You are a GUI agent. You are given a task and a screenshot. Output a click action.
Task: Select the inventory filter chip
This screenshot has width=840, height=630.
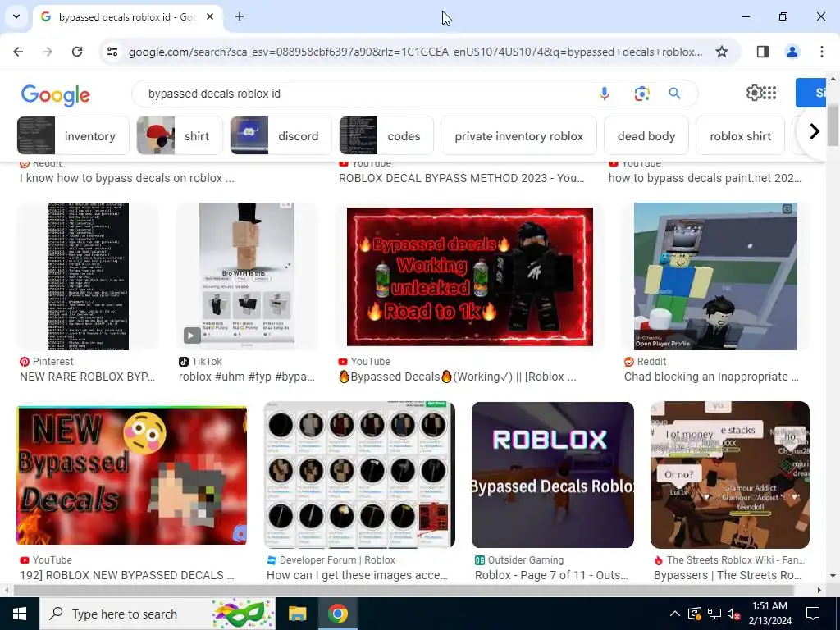coord(73,136)
